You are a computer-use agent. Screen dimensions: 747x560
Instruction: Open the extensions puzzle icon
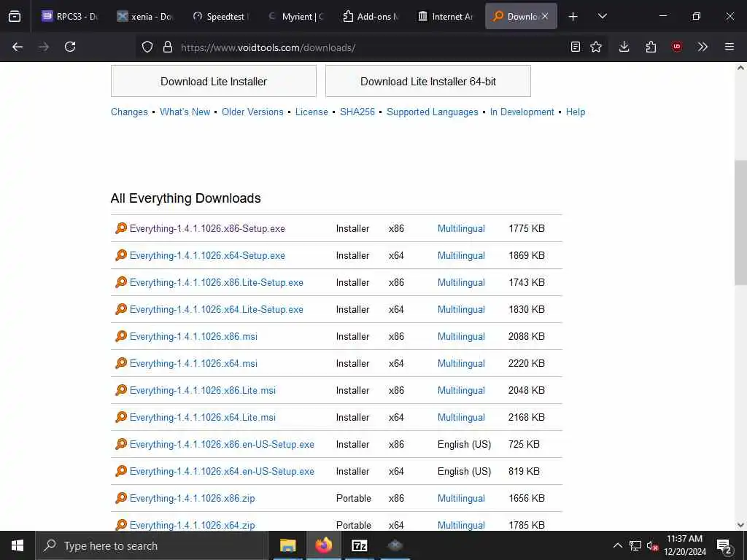point(651,47)
